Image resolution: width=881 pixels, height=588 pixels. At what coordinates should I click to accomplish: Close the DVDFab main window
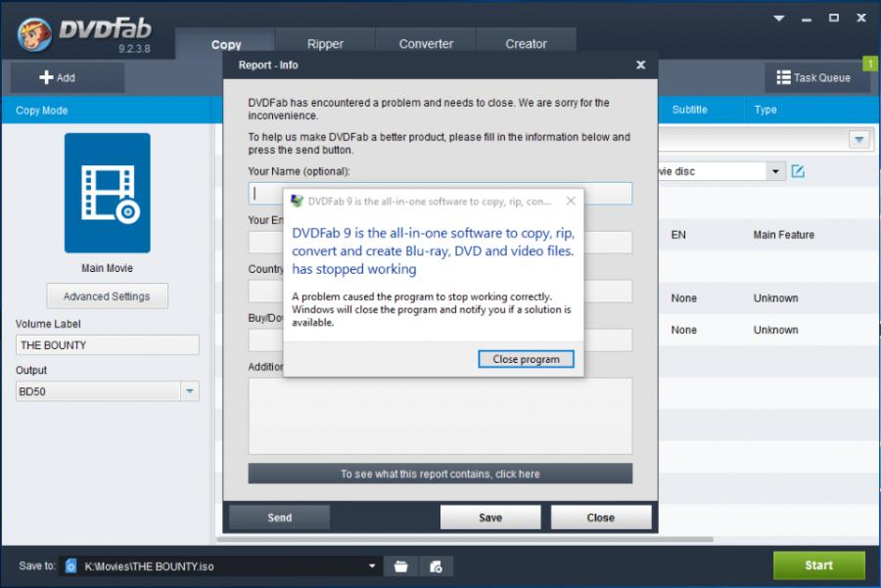[860, 18]
